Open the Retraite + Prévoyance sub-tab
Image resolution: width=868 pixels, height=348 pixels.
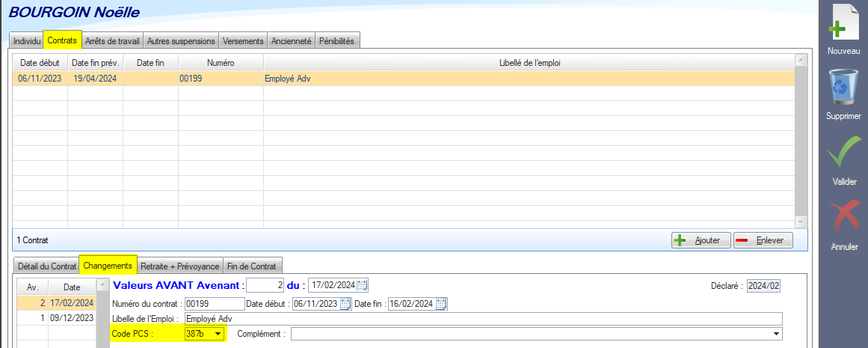pyautogui.click(x=180, y=266)
